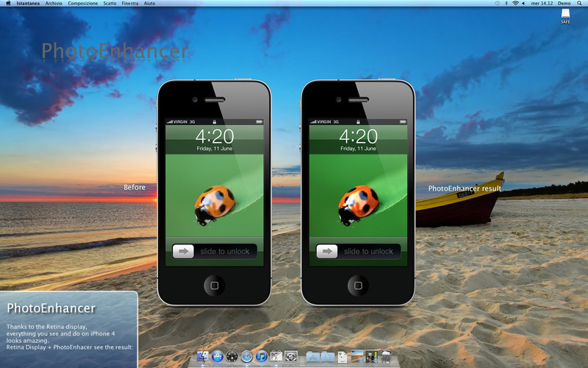Open the Istantanea application menu

[28, 4]
